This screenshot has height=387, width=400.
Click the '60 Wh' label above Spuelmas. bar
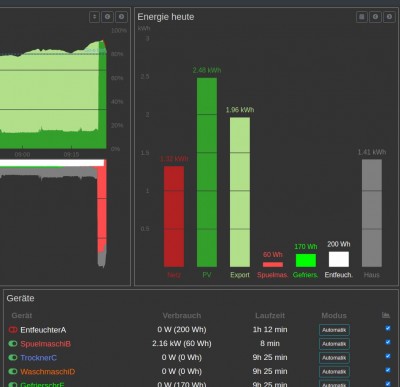point(273,255)
